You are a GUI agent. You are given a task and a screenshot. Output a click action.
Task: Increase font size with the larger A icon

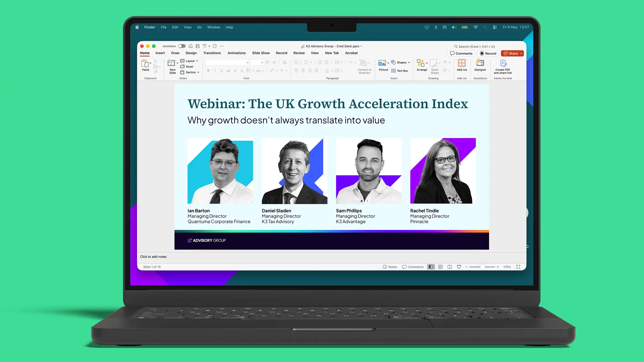point(268,62)
